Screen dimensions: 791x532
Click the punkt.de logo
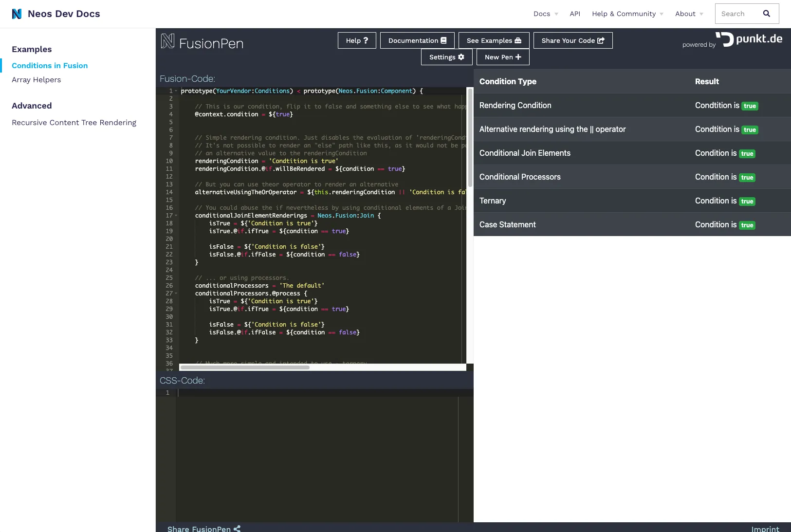749,39
